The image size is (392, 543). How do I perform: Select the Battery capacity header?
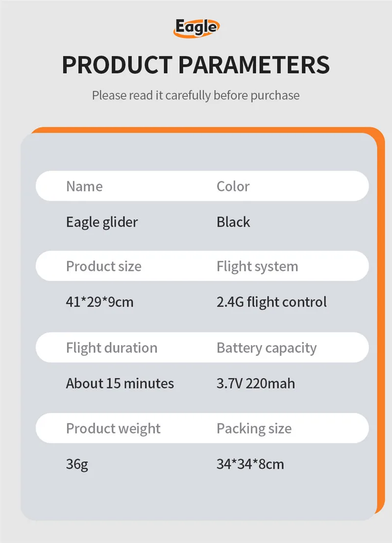click(267, 348)
